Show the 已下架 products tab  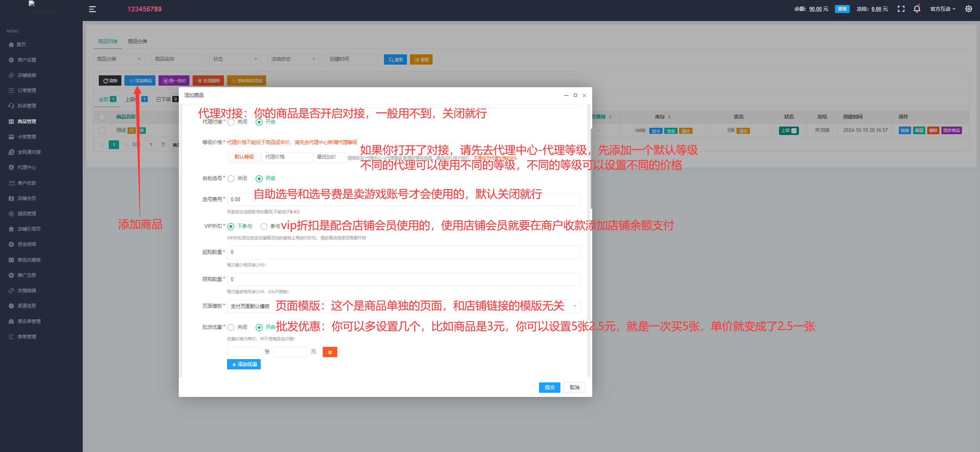pyautogui.click(x=167, y=99)
